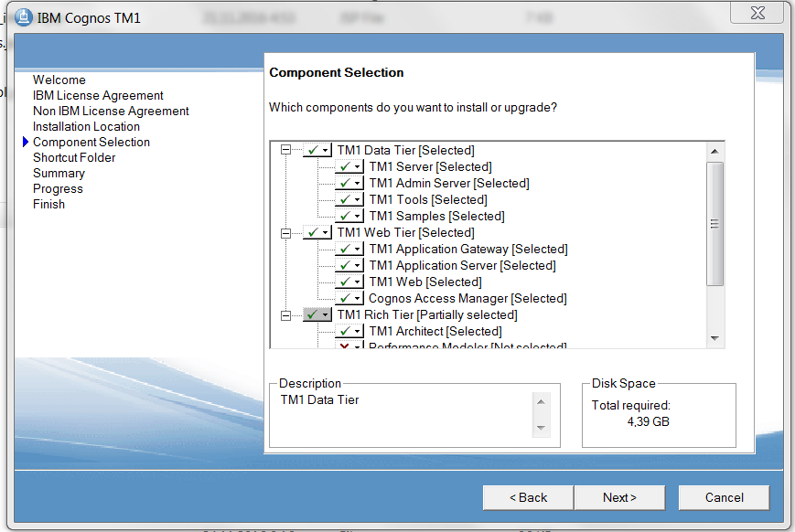Toggle the TM1 Architect selection checkmark
Viewport: 795px width, 532px height.
[x=349, y=332]
